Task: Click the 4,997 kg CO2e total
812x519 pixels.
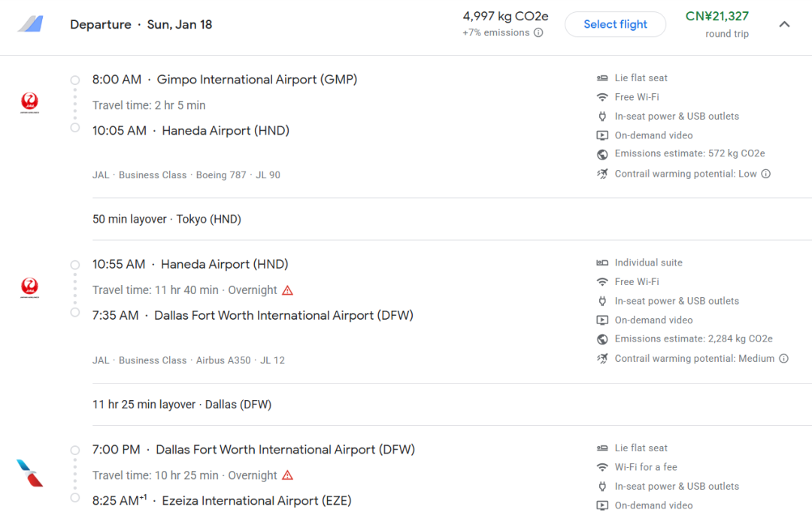Action: [505, 17]
